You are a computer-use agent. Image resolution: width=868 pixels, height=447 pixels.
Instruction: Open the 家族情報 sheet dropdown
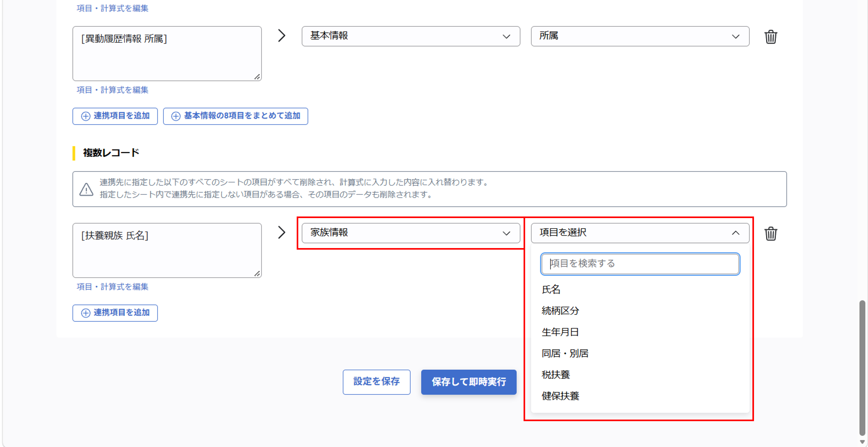411,233
